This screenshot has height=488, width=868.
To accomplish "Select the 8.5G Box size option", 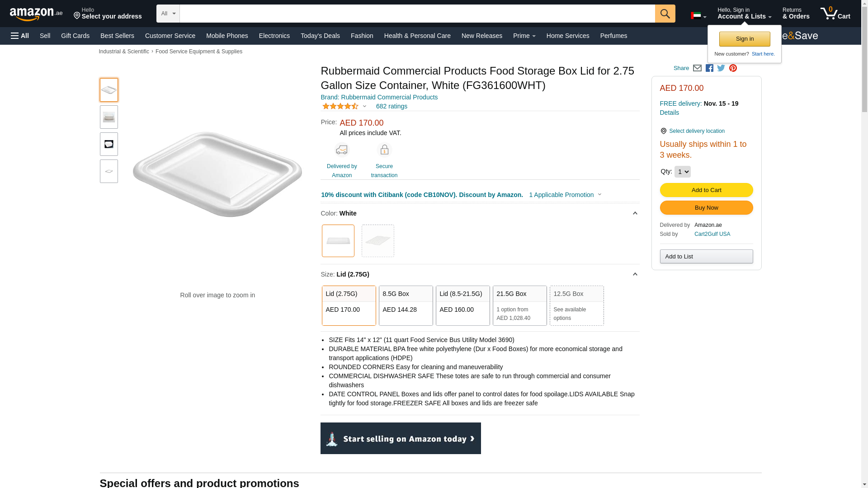I will pyautogui.click(x=406, y=305).
